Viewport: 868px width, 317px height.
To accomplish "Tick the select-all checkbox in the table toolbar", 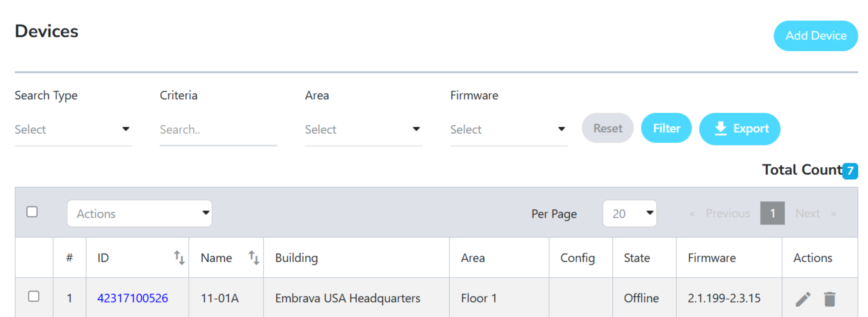I will point(32,212).
